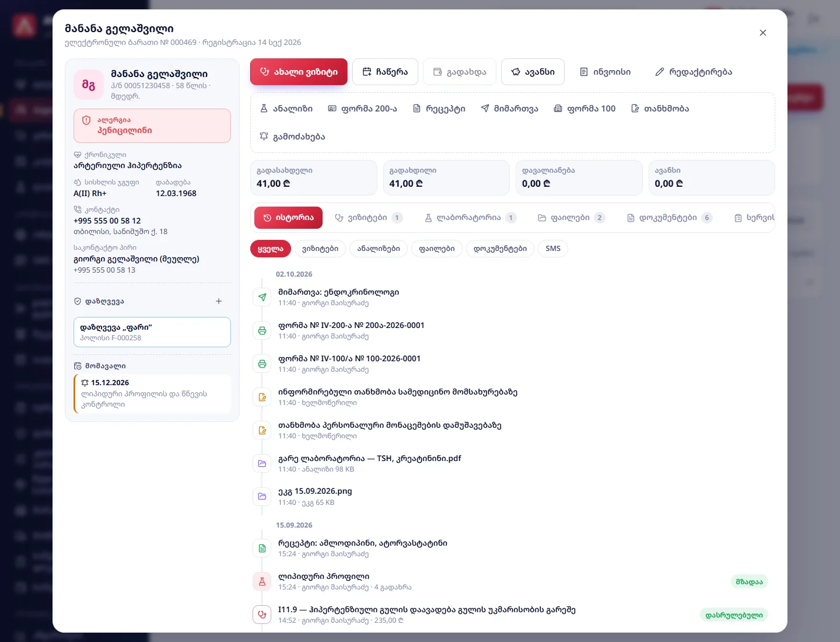Switch to the დოკუმენტები tab

point(669,218)
